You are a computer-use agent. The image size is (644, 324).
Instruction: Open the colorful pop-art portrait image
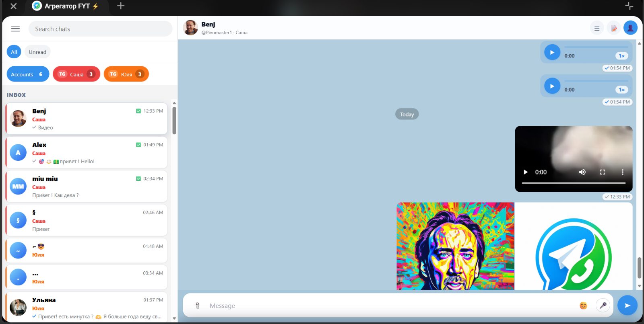coord(455,246)
